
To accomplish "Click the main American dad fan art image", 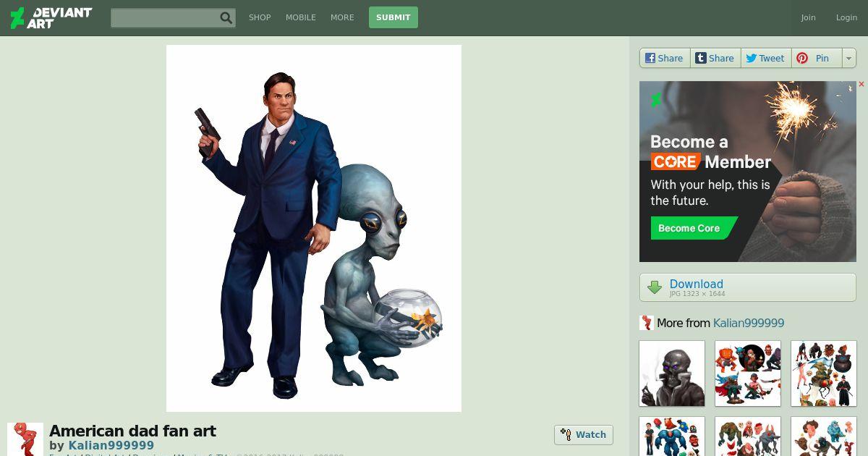I will [x=314, y=228].
